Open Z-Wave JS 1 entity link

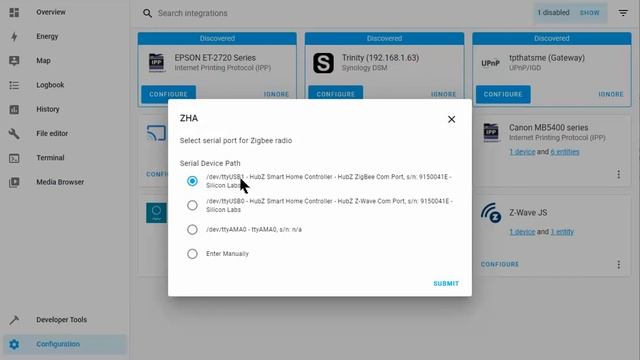[x=562, y=232]
